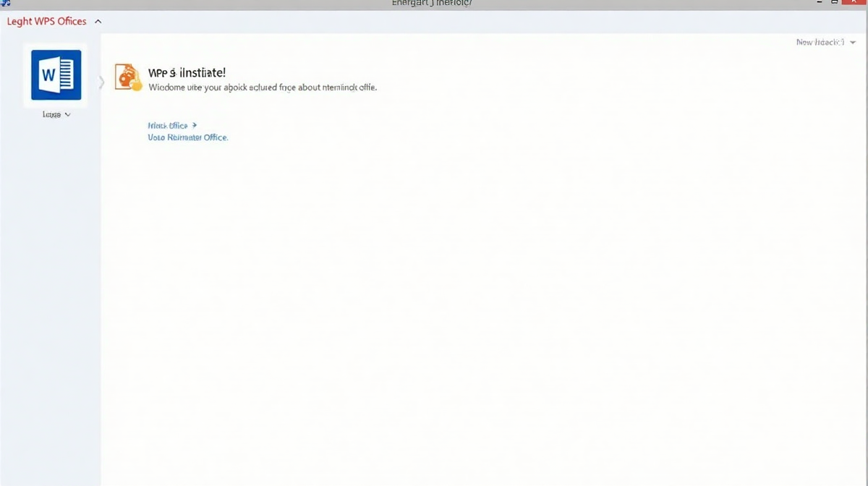Collapse the Leght WPS Offices header chevron
868x486 pixels.
click(98, 22)
